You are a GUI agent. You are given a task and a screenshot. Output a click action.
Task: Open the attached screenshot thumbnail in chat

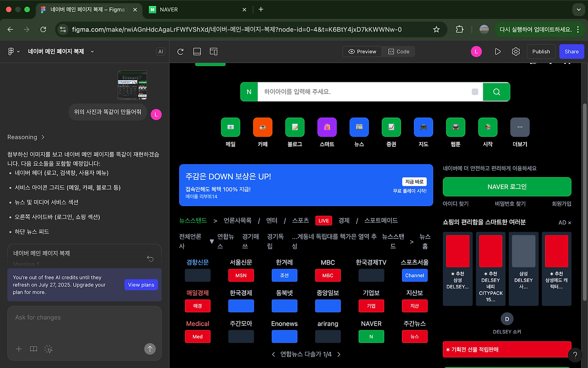(132, 85)
